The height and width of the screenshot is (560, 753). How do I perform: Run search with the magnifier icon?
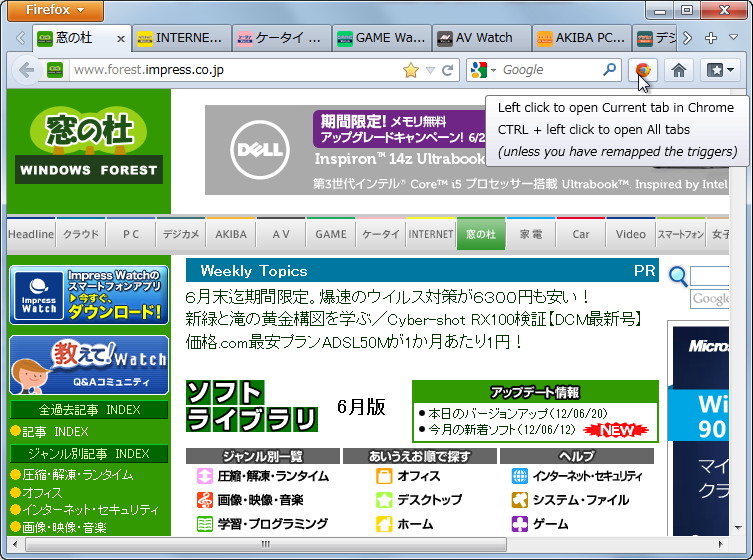[x=609, y=70]
